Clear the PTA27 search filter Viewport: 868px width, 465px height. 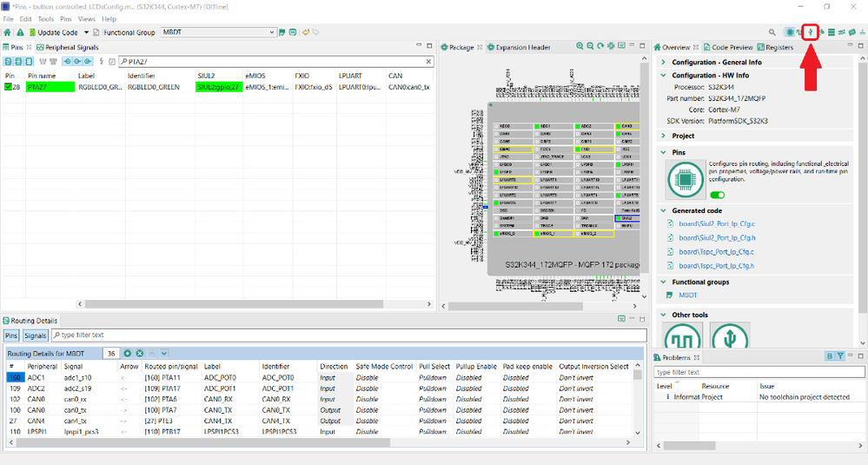coord(428,62)
